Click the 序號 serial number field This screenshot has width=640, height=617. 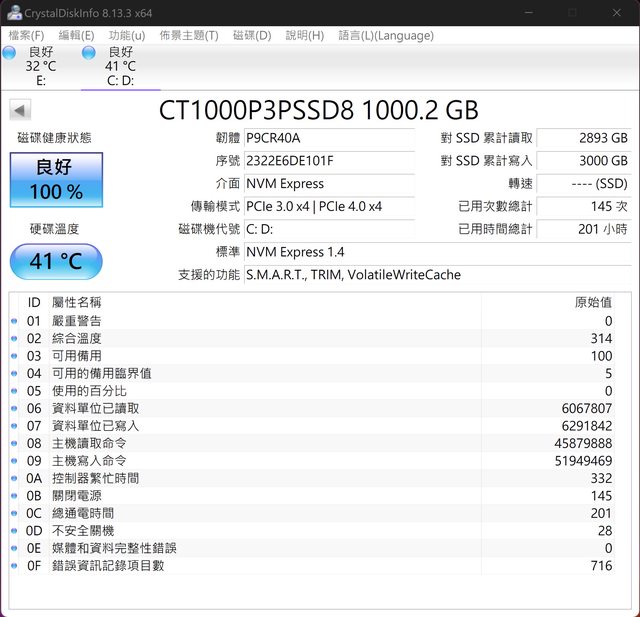(x=328, y=161)
